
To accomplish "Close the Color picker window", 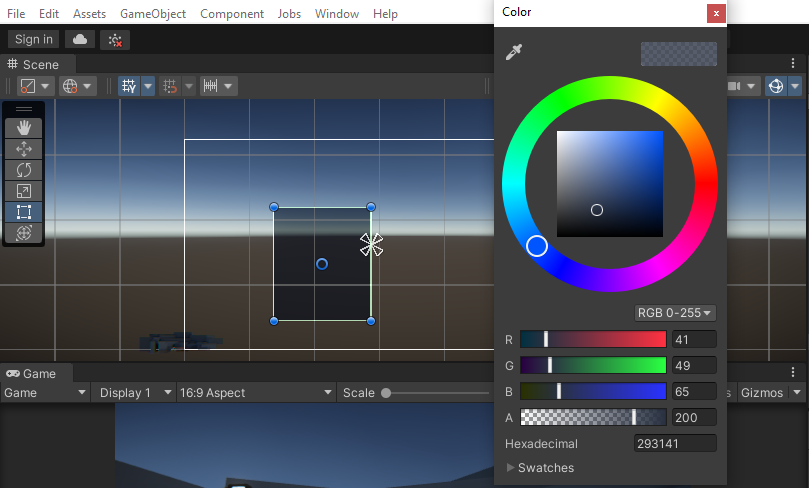I will 715,13.
